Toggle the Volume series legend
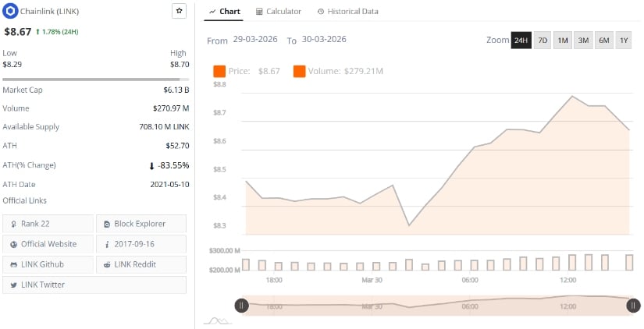Screen dimensions: 644x329 (x=337, y=72)
